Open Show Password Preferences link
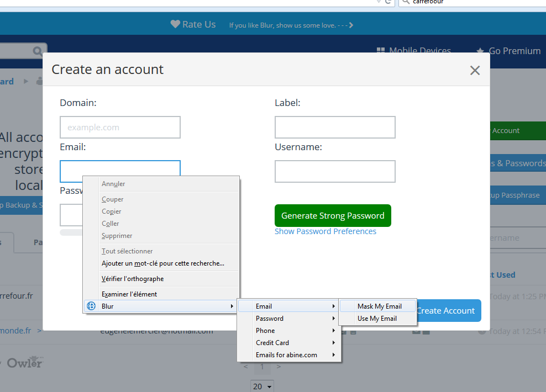546x392 pixels. click(x=326, y=231)
